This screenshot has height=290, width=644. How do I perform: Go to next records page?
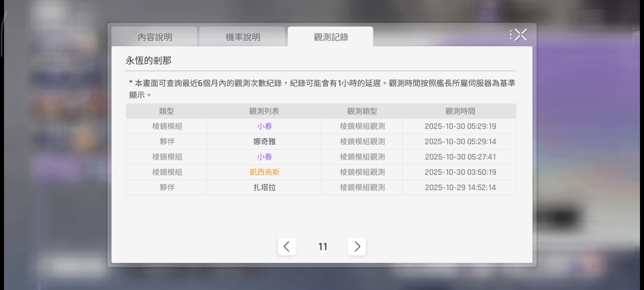[x=357, y=246]
